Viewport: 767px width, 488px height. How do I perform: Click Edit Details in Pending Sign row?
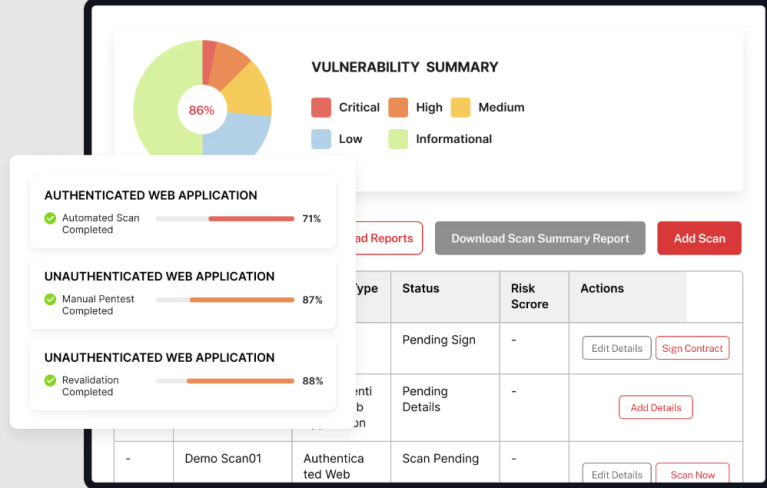click(x=616, y=348)
